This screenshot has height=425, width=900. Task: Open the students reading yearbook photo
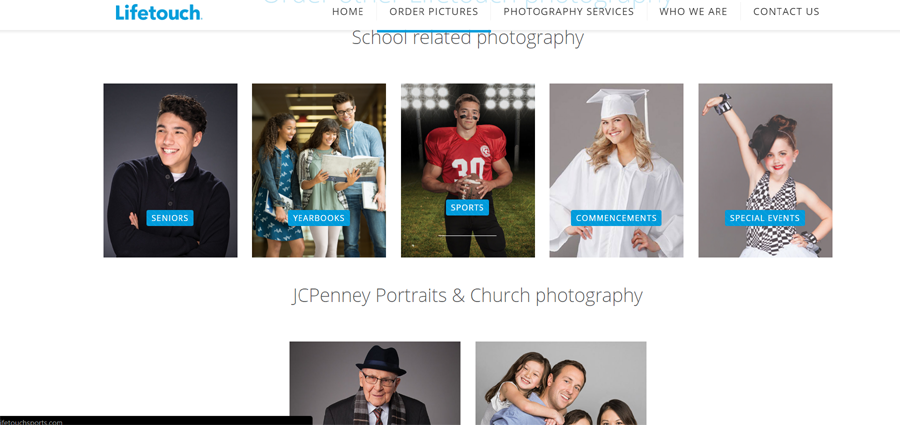pos(319,171)
